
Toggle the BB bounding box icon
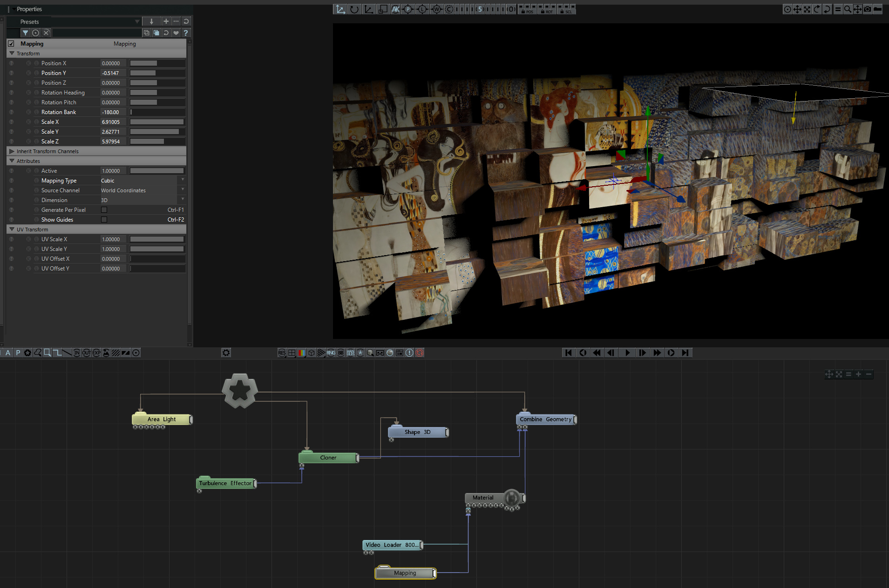[340, 353]
